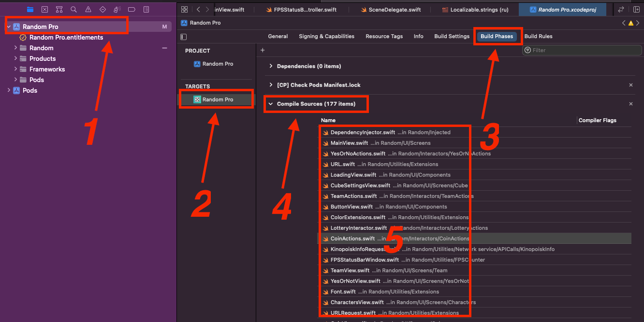Select ColorExtensions.swift source row
The image size is (644, 322).
tap(474, 217)
